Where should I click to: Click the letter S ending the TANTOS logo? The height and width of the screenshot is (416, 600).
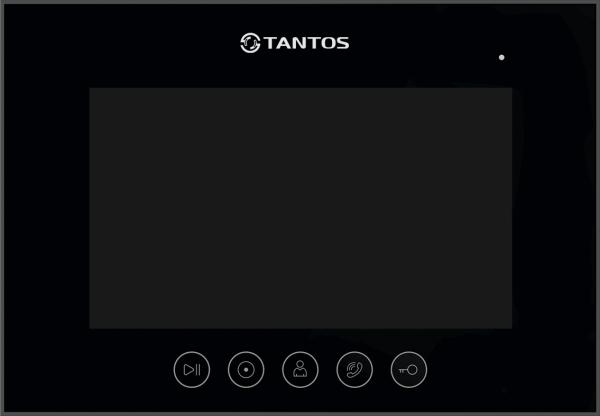pos(342,43)
